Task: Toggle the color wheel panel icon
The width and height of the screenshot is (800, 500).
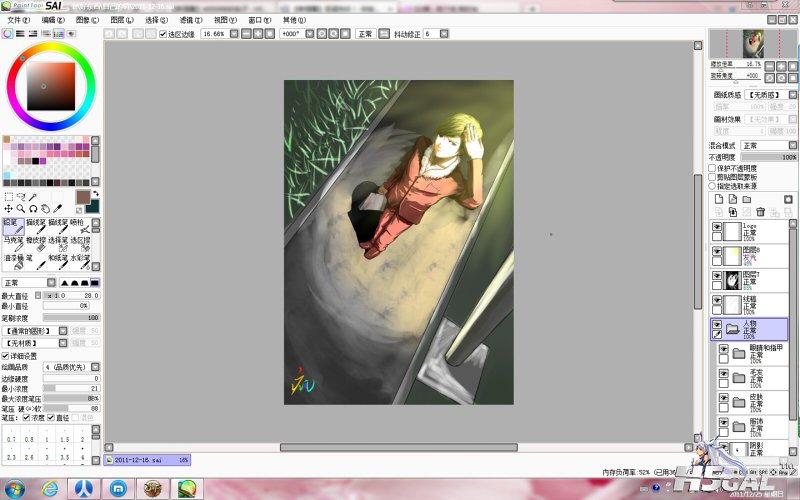Action: click(7, 34)
